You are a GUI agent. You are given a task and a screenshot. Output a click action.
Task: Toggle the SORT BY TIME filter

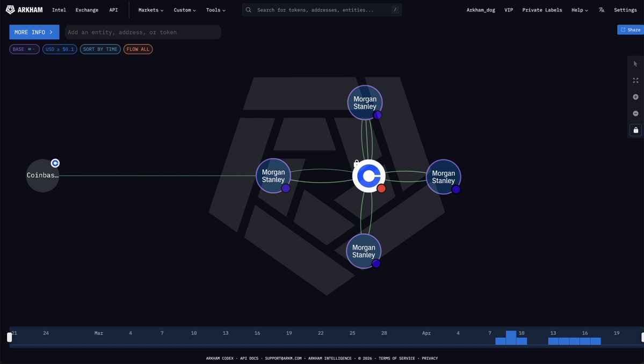100,49
